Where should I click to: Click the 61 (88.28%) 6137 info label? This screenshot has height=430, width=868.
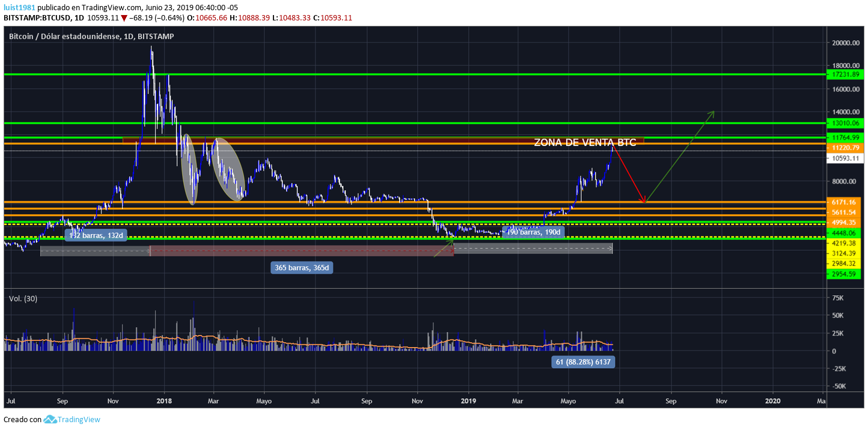pyautogui.click(x=583, y=361)
